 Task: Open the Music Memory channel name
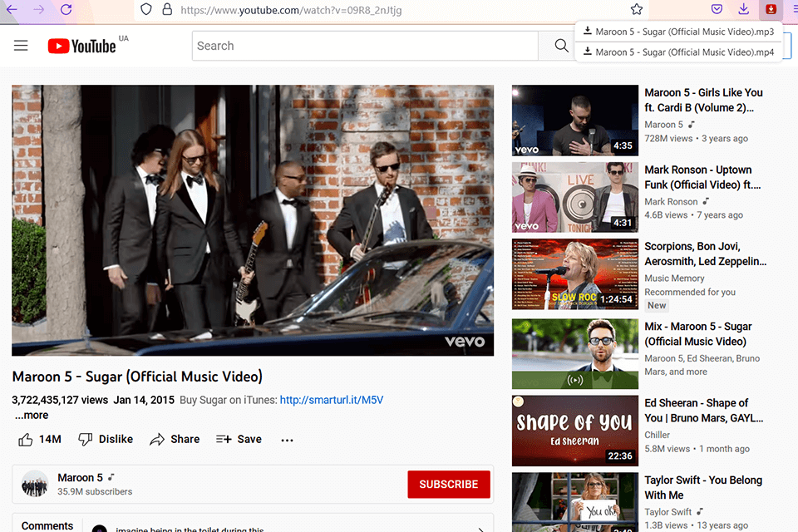(674, 278)
